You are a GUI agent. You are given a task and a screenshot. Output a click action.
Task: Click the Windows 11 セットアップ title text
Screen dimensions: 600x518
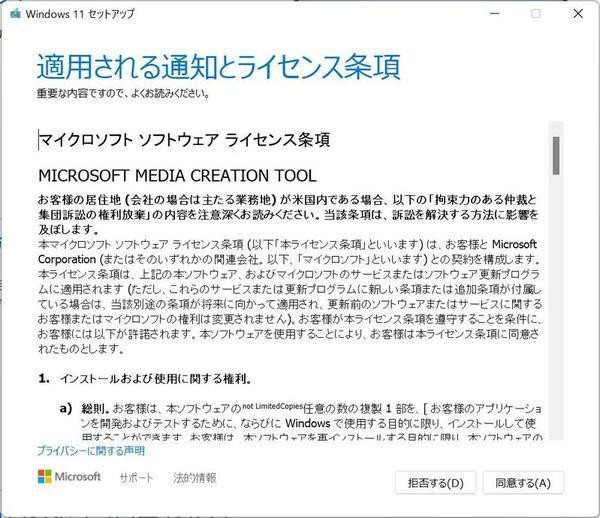coord(80,14)
